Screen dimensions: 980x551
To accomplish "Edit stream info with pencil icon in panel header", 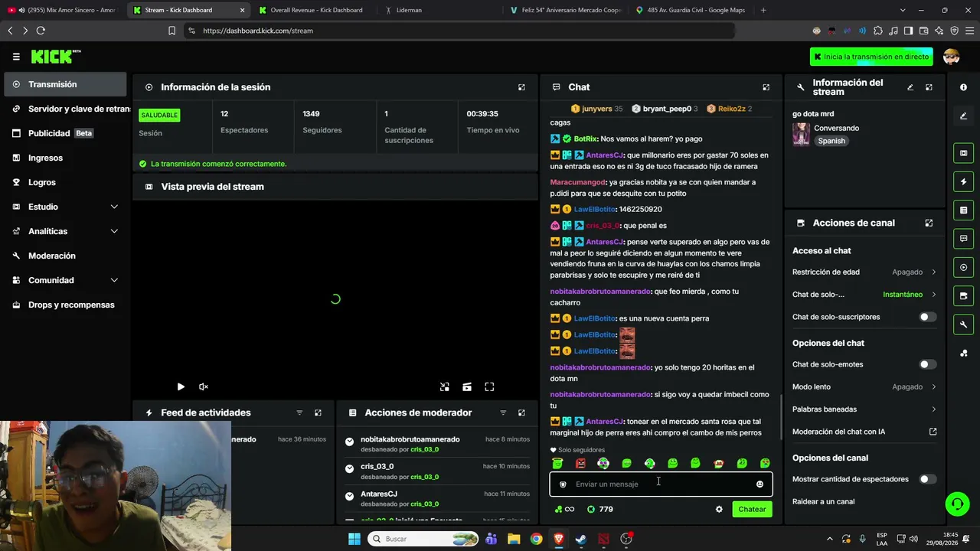I will (x=910, y=87).
